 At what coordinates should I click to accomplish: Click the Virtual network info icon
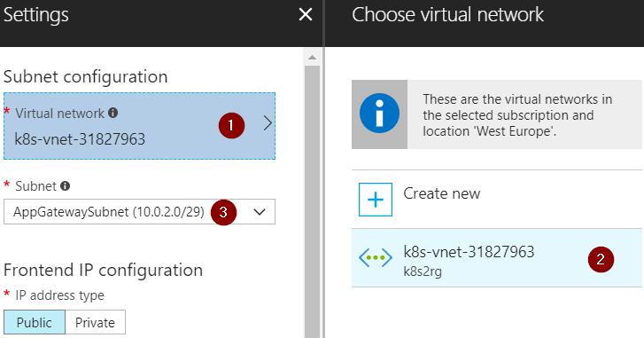coord(113,113)
